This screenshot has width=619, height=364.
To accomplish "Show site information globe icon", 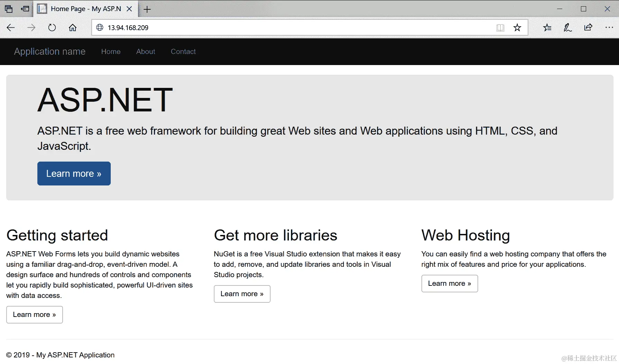I will click(100, 28).
